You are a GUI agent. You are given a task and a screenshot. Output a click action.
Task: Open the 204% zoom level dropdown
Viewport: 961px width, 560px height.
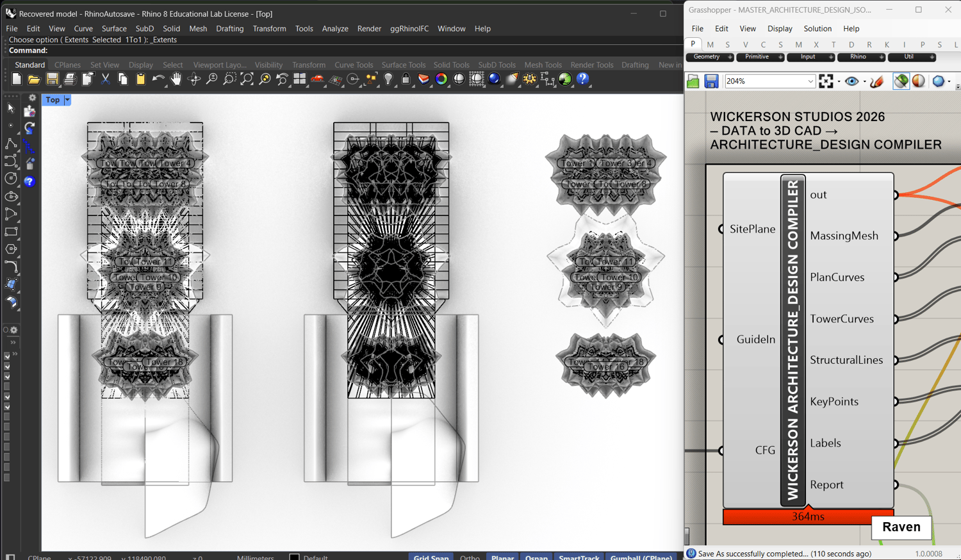(x=810, y=81)
